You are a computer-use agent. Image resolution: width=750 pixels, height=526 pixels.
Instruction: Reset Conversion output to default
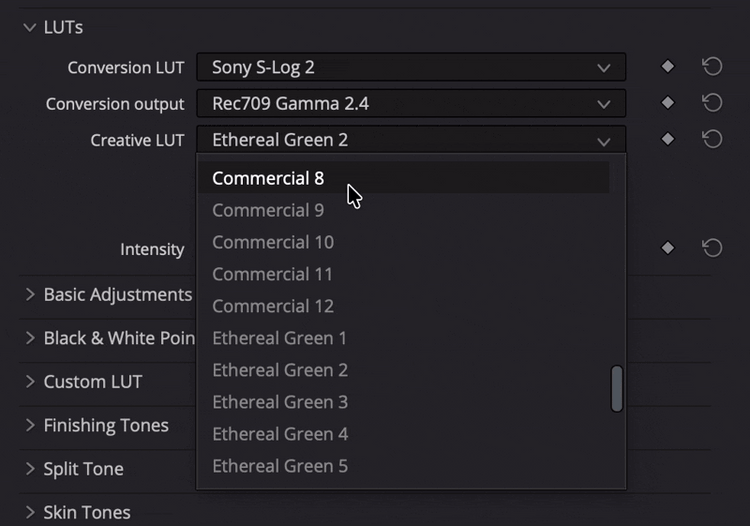[712, 103]
